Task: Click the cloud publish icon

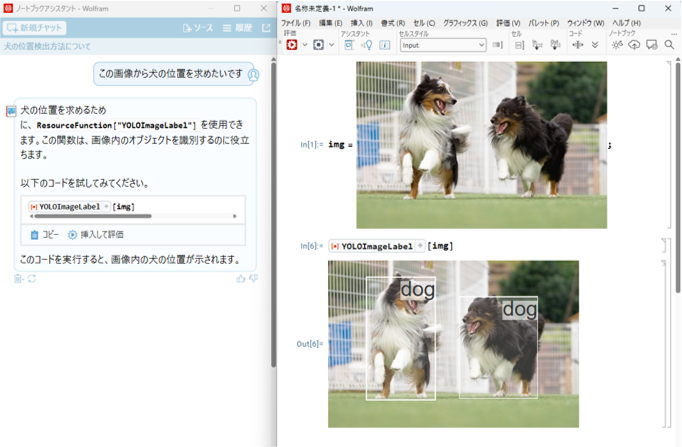Action: 634,45
